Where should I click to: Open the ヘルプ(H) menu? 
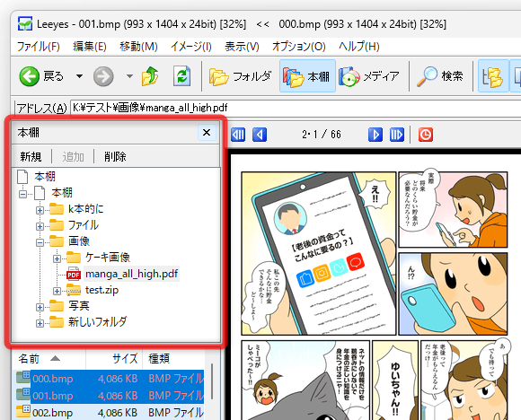click(x=359, y=46)
